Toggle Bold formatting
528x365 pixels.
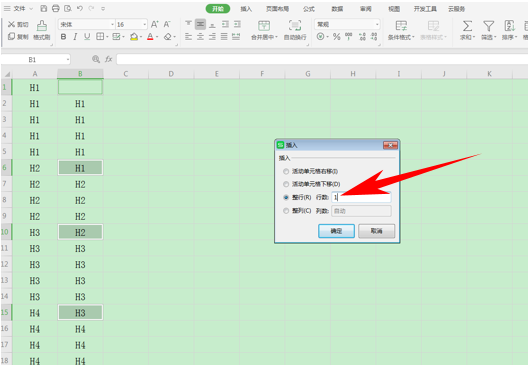click(63, 37)
